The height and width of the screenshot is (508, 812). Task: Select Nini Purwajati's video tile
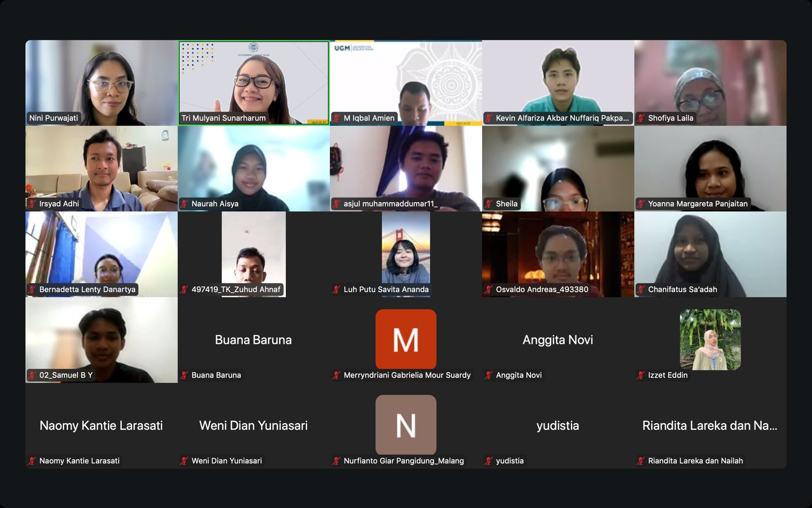101,83
